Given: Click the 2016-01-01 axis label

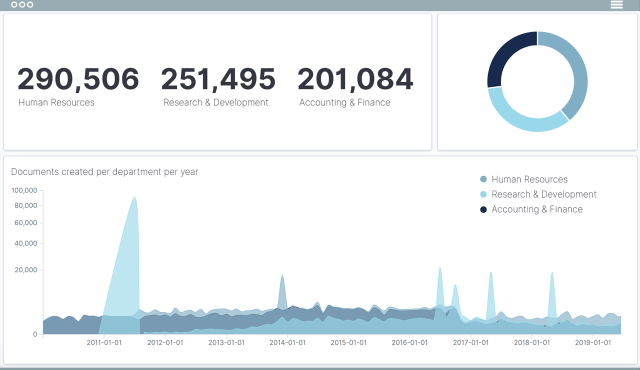Looking at the screenshot, I should pos(409,343).
